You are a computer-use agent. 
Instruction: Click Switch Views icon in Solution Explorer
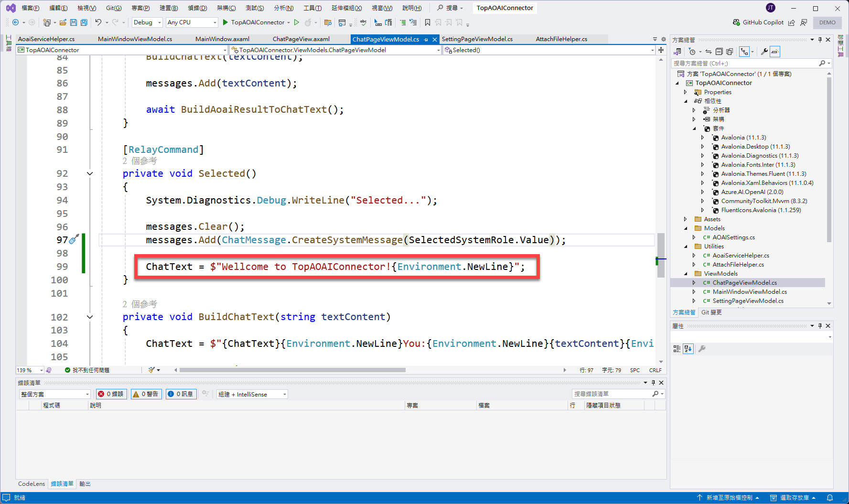(x=677, y=52)
